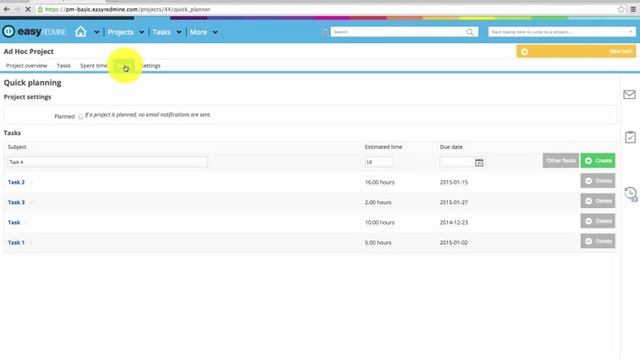Click the 2015-01-15 due date
Viewport: 640px width, 360px height.
[454, 182]
